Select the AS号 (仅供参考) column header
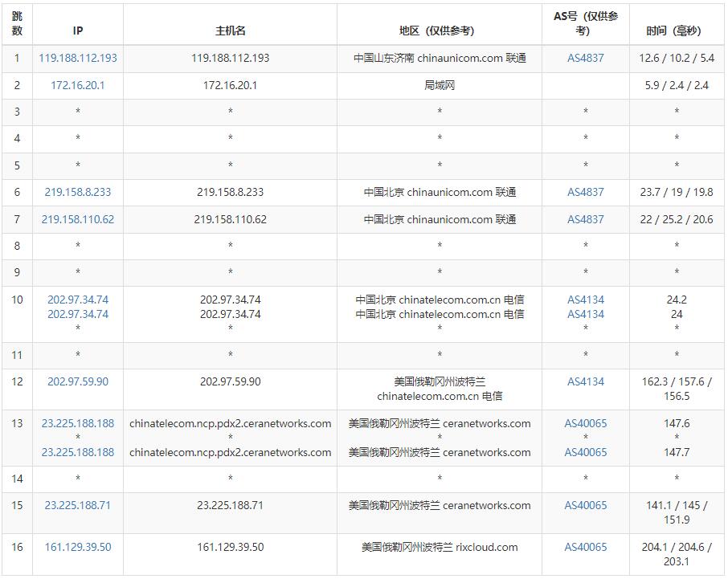Image resolution: width=728 pixels, height=579 pixels. [x=586, y=23]
